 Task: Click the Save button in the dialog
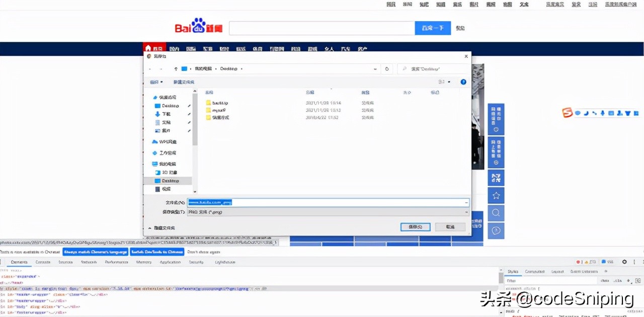point(415,227)
